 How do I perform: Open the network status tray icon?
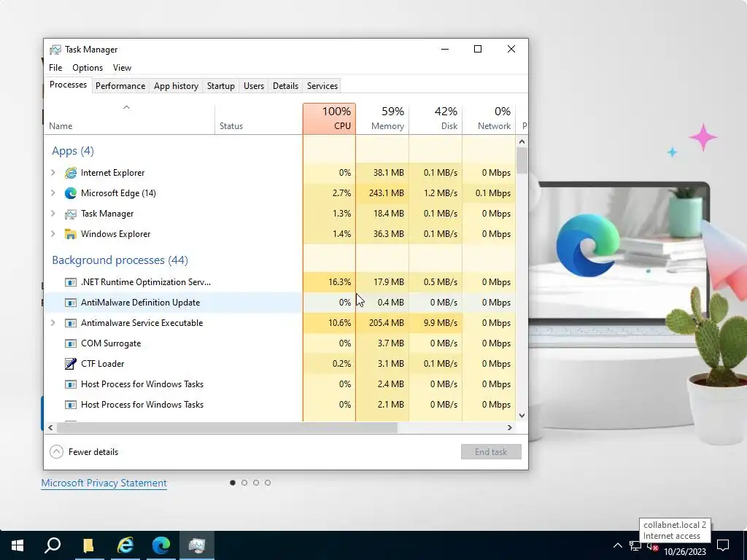[x=635, y=545]
